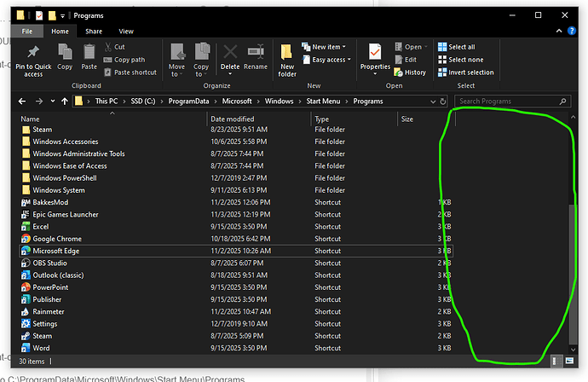Click the Copy icon in Clipboard group
The width and height of the screenshot is (588, 382).
tap(65, 53)
